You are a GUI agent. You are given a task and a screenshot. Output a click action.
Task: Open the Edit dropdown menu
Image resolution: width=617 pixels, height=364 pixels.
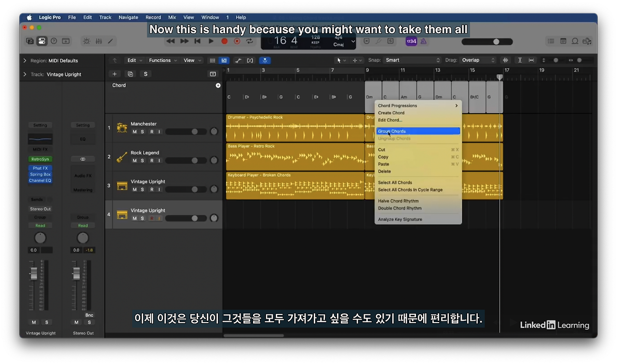[134, 60]
